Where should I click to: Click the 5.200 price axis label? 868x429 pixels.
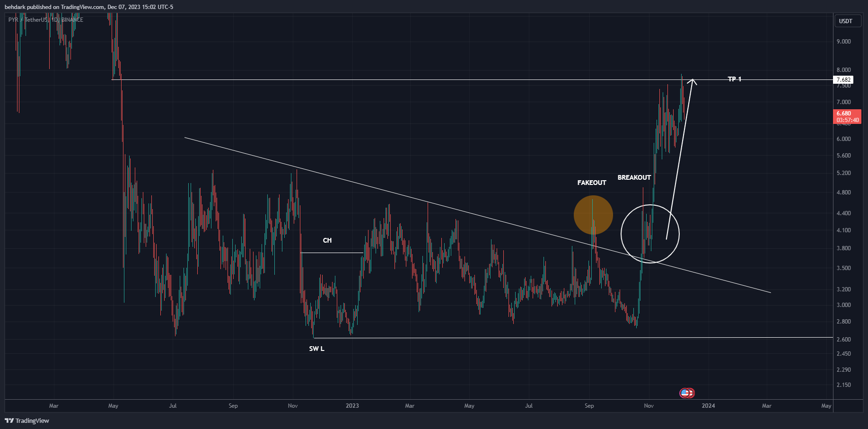[x=844, y=173]
